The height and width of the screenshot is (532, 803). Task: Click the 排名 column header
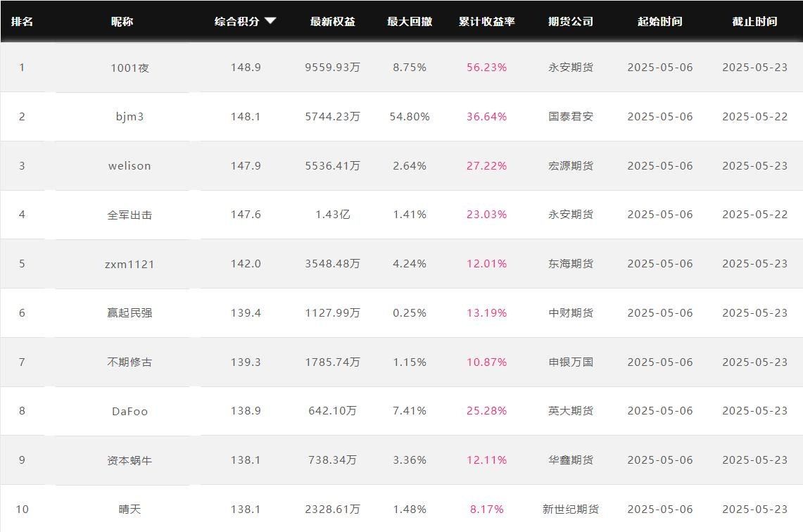click(x=22, y=22)
